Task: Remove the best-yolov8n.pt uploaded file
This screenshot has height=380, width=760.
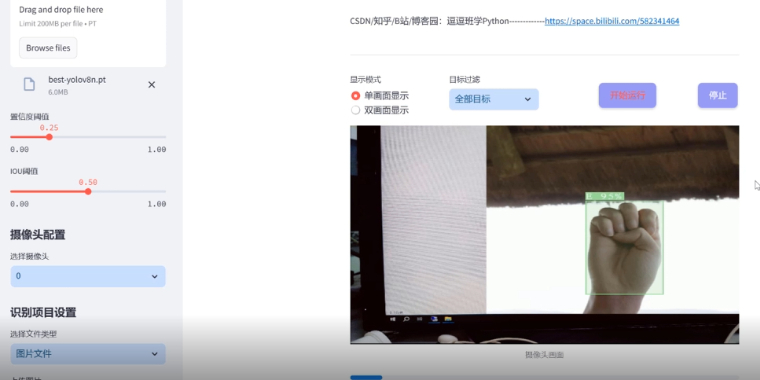Action: point(152,85)
